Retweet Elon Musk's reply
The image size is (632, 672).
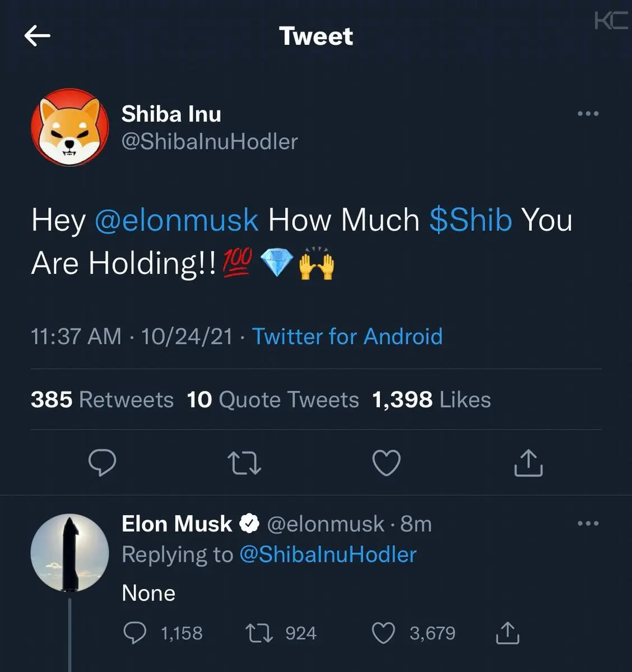(x=258, y=633)
